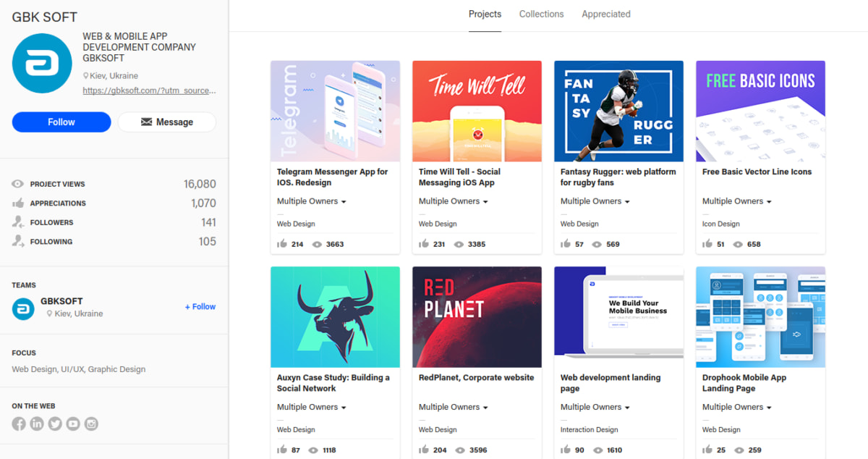Open the Telegram redesign thumbnail

point(335,111)
